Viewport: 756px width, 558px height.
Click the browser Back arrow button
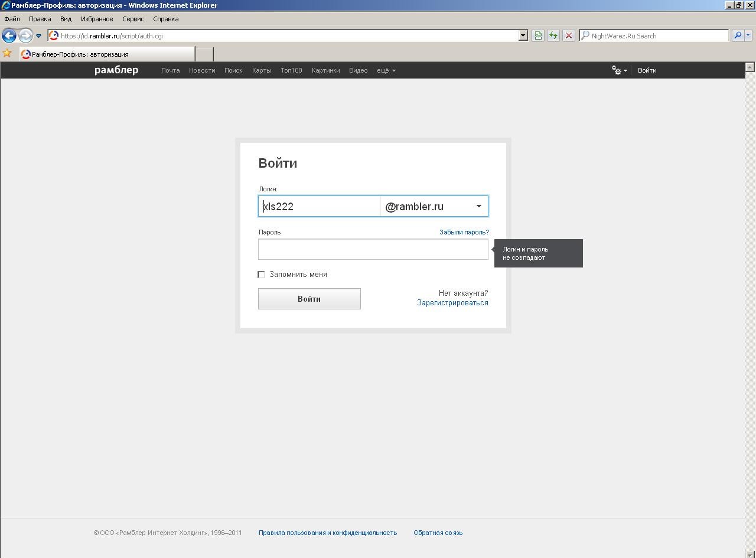click(x=9, y=35)
